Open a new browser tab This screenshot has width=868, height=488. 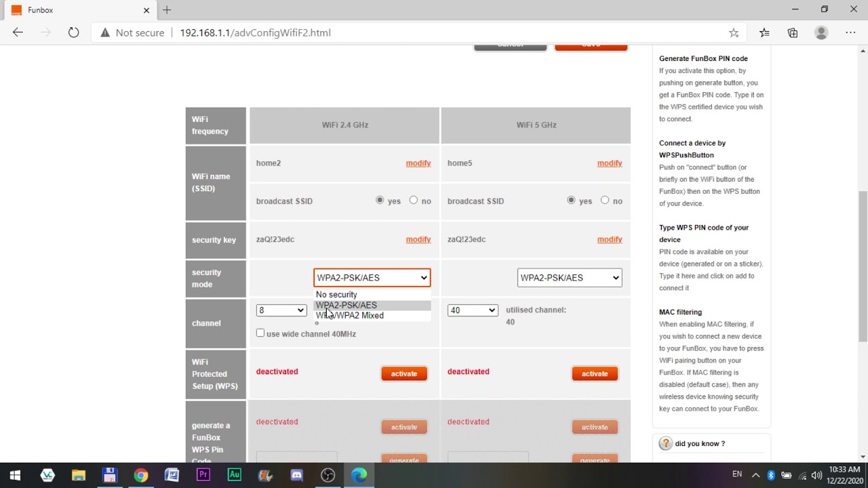pos(167,10)
